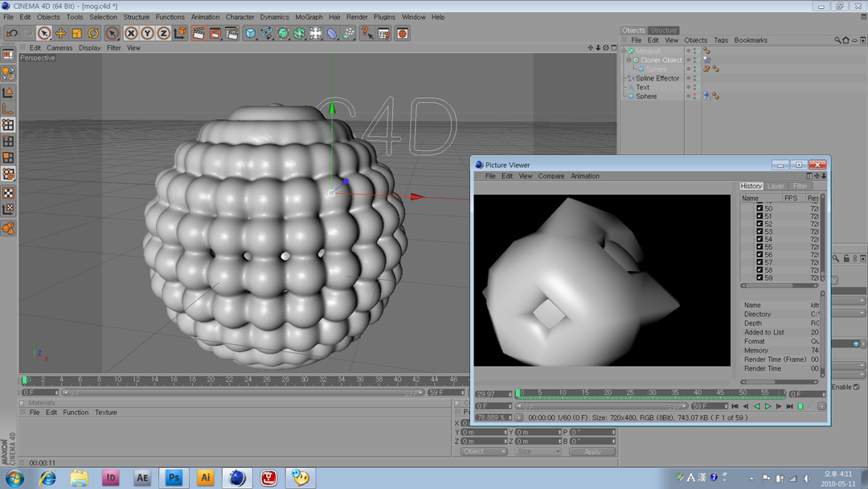Image resolution: width=868 pixels, height=489 pixels.
Task: Click the help question-mark cursor icon
Action: coord(367,34)
